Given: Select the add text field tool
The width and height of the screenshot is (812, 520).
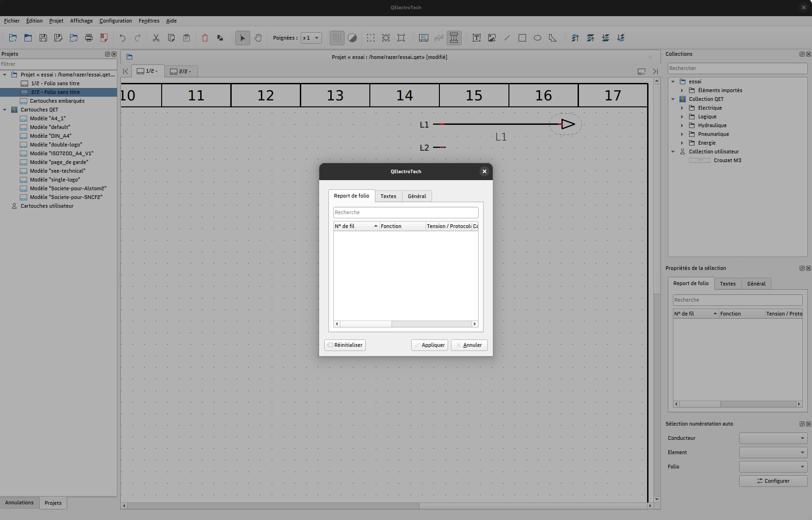Looking at the screenshot, I should (x=477, y=38).
